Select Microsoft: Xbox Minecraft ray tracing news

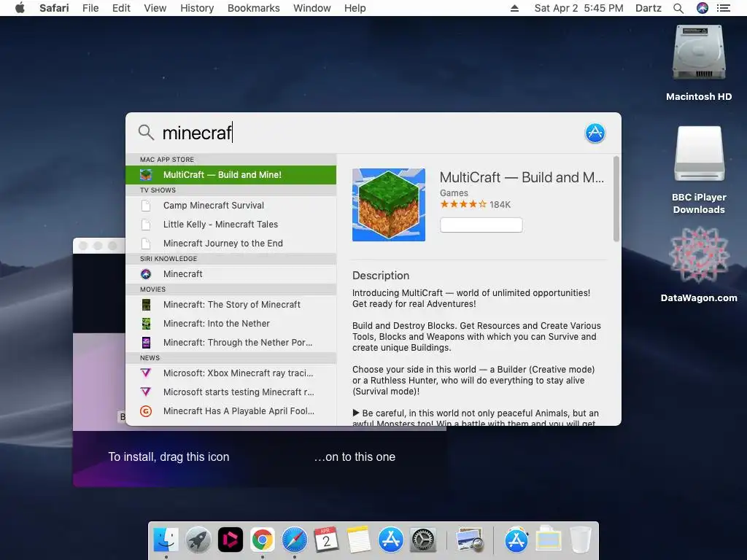(231, 373)
